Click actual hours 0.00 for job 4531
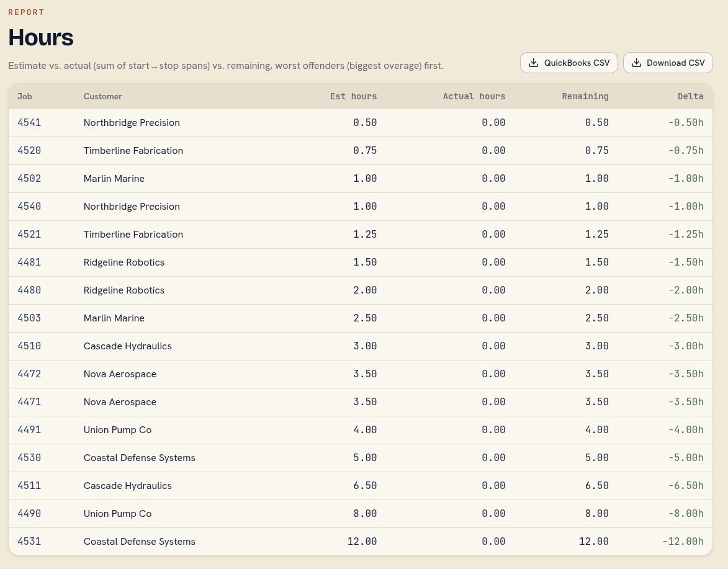The image size is (728, 569). coord(493,541)
